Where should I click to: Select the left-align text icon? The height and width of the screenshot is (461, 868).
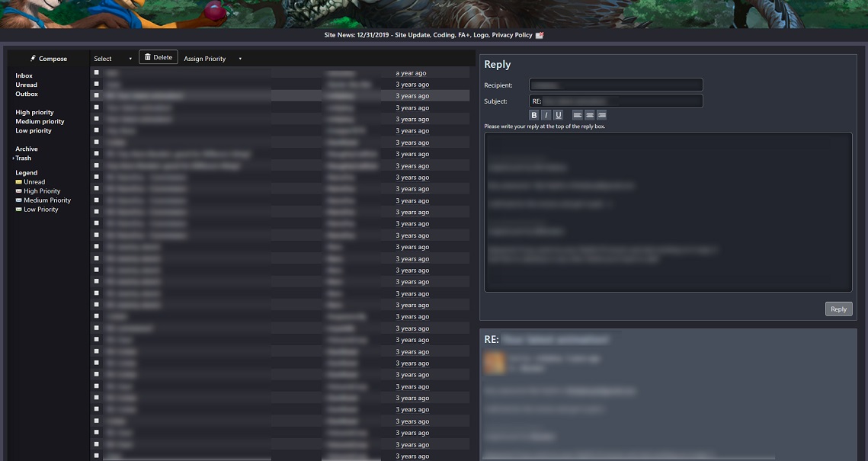(x=578, y=114)
